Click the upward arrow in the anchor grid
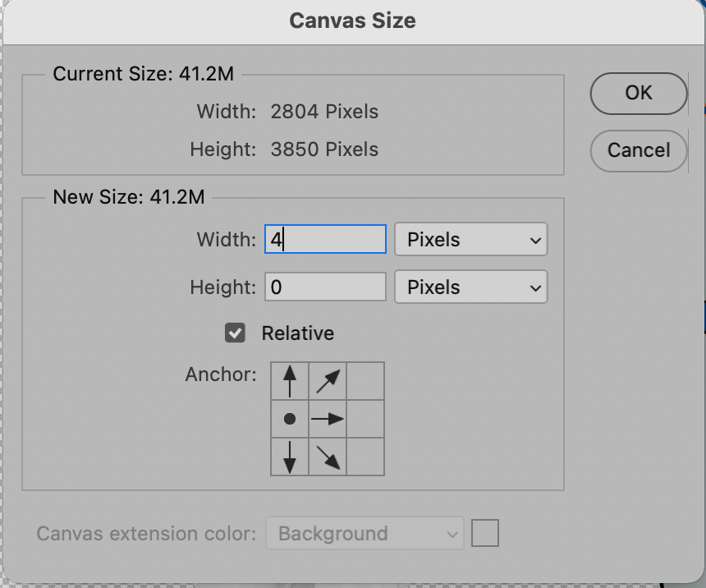This screenshot has height=588, width=706. point(289,380)
